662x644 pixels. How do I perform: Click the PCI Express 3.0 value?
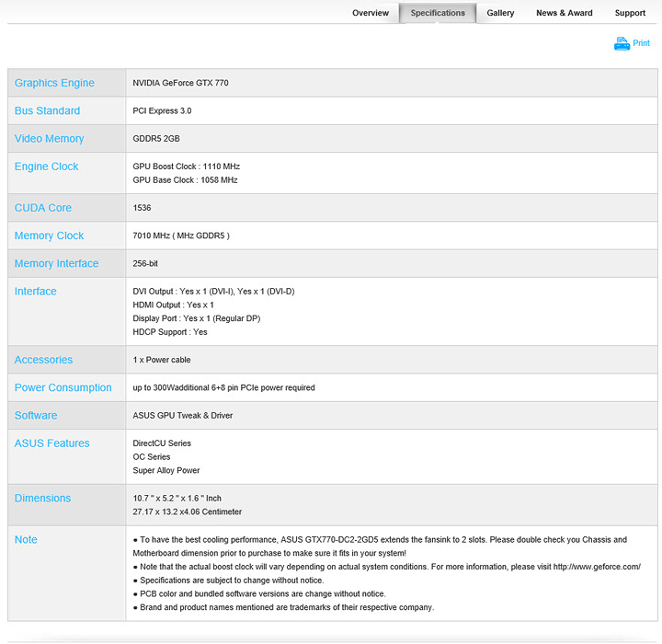coord(162,110)
